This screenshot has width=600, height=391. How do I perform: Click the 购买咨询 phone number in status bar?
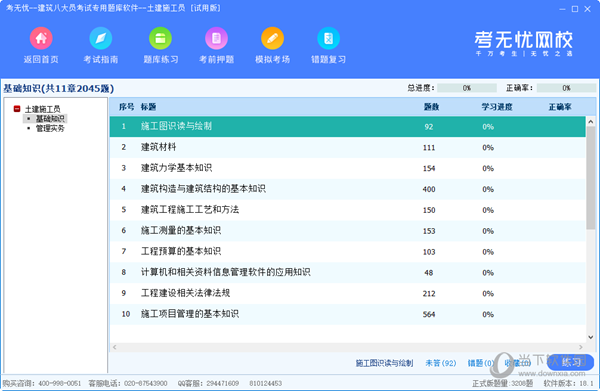coord(60,383)
